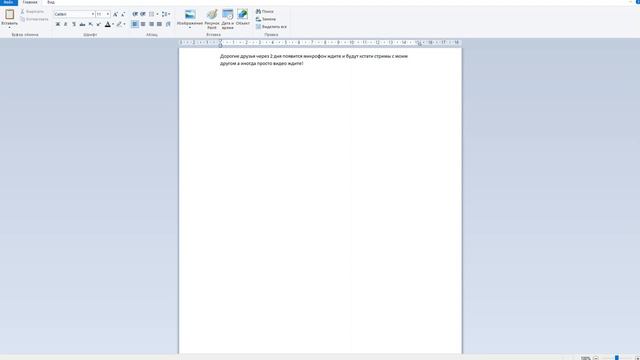The height and width of the screenshot is (360, 640).
Task: Align text to the left
Action: (x=135, y=24)
